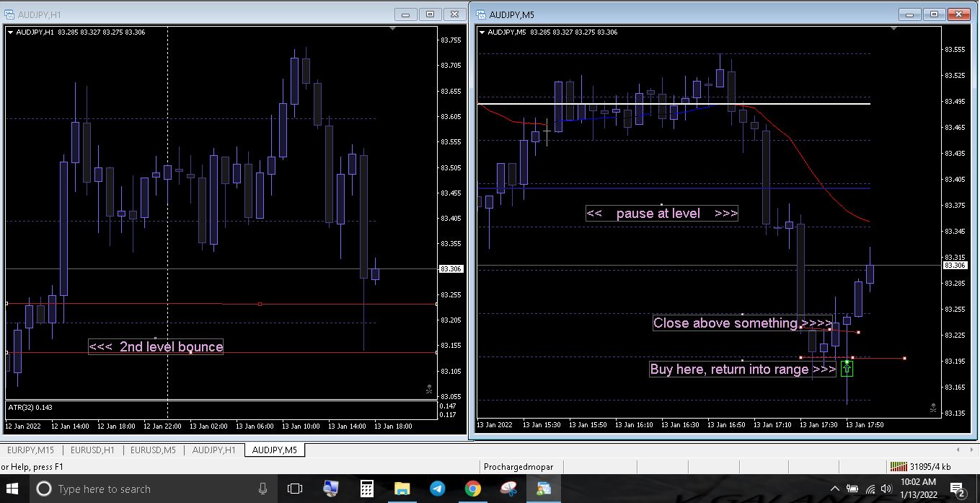Close the AUDJPY,M5 chart window
Screen dimensions: 980x503
point(958,14)
